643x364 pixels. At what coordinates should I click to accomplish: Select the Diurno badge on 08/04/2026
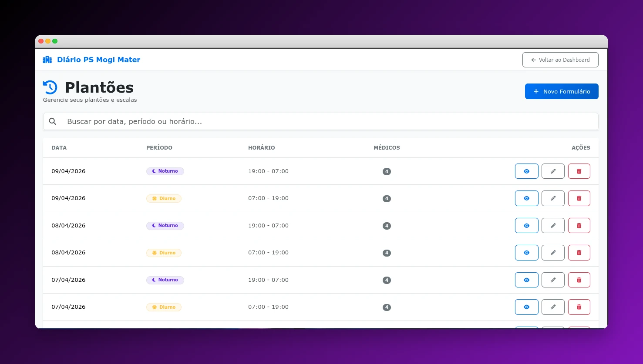(164, 253)
